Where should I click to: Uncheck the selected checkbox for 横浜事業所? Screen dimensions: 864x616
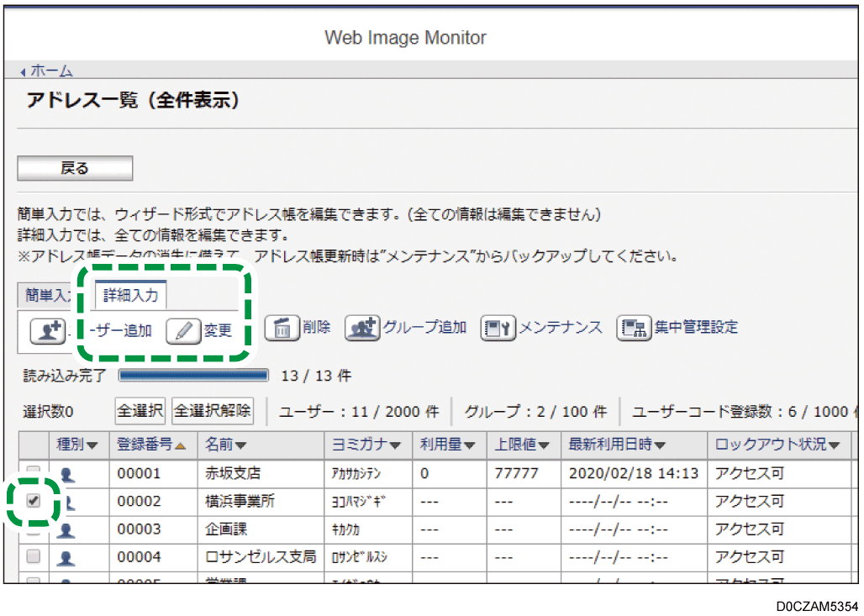32,501
